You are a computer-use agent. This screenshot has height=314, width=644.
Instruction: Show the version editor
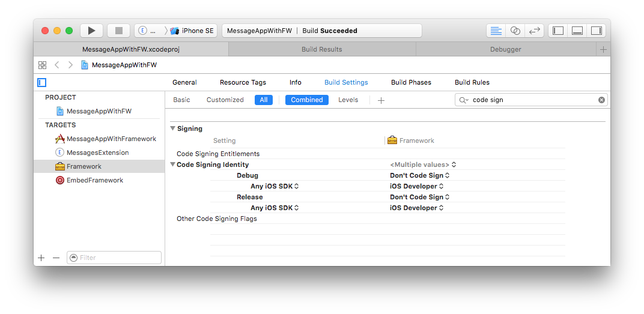tap(534, 31)
